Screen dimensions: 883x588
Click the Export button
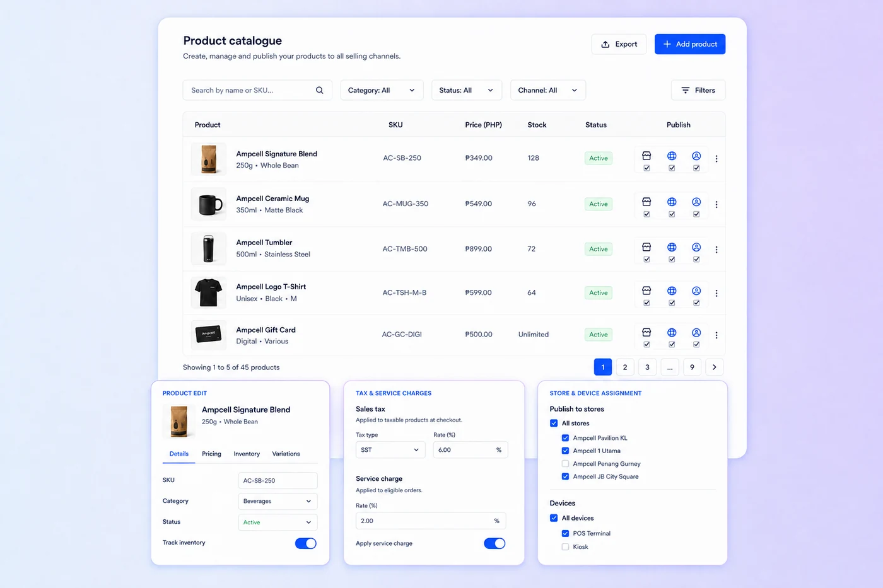tap(619, 44)
